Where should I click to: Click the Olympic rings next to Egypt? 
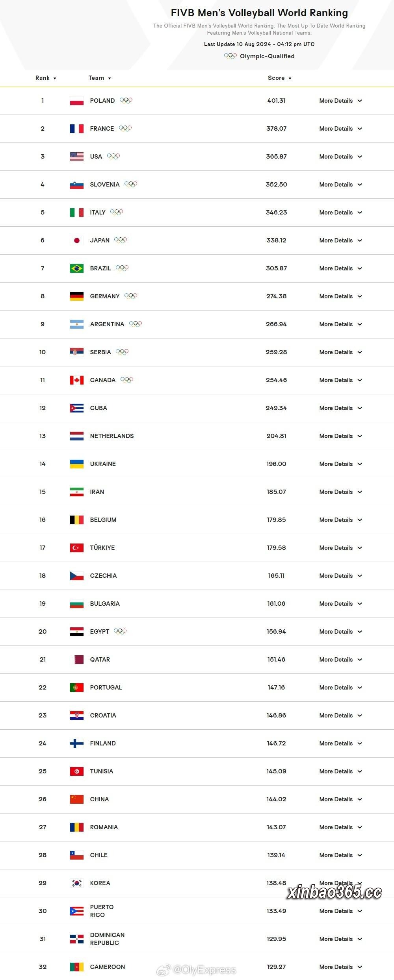(120, 631)
